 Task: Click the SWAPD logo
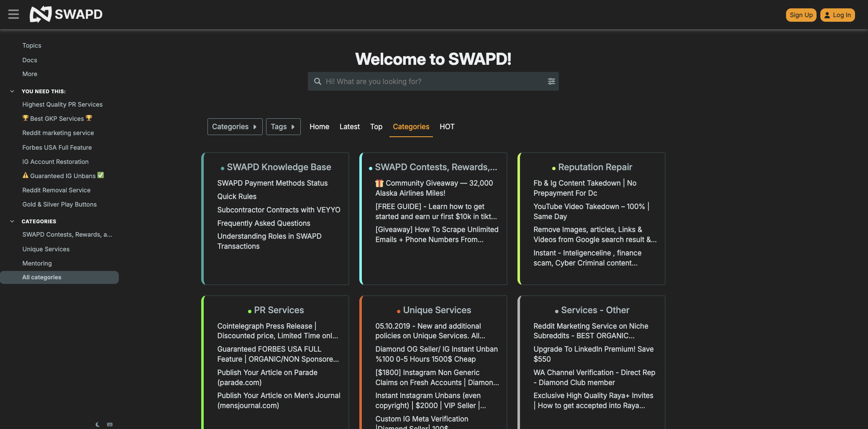coord(66,14)
